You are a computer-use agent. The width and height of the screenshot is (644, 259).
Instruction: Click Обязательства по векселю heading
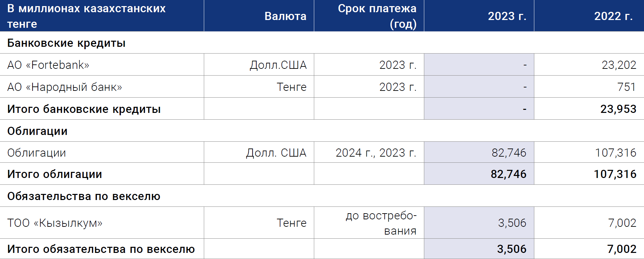[x=84, y=196]
